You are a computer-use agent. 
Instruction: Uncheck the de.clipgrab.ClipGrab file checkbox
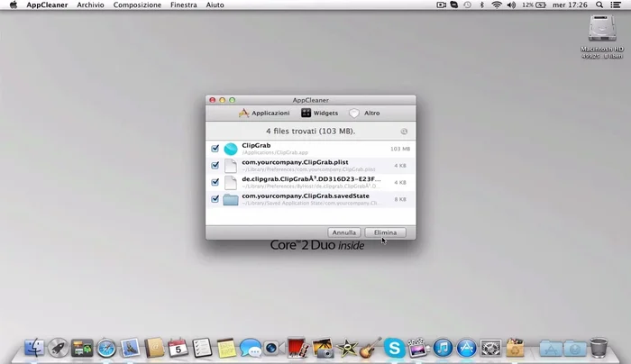[x=215, y=182]
